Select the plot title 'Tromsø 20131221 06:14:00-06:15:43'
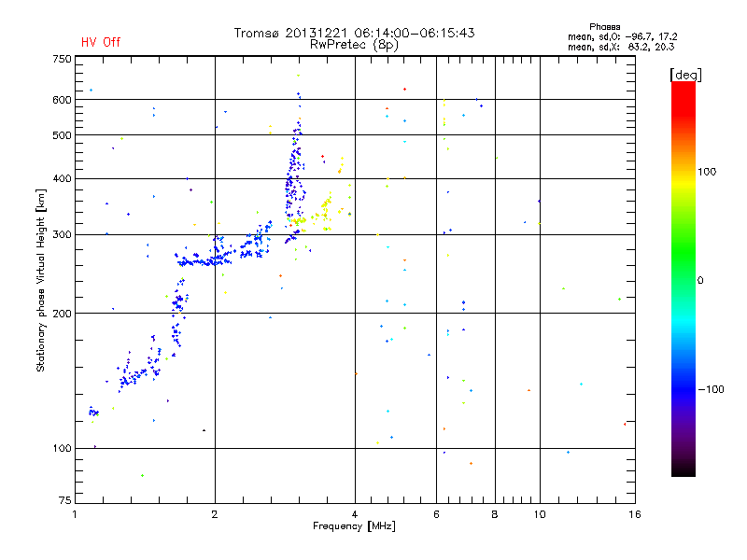Image resolution: width=747 pixels, height=560 pixels. [354, 33]
